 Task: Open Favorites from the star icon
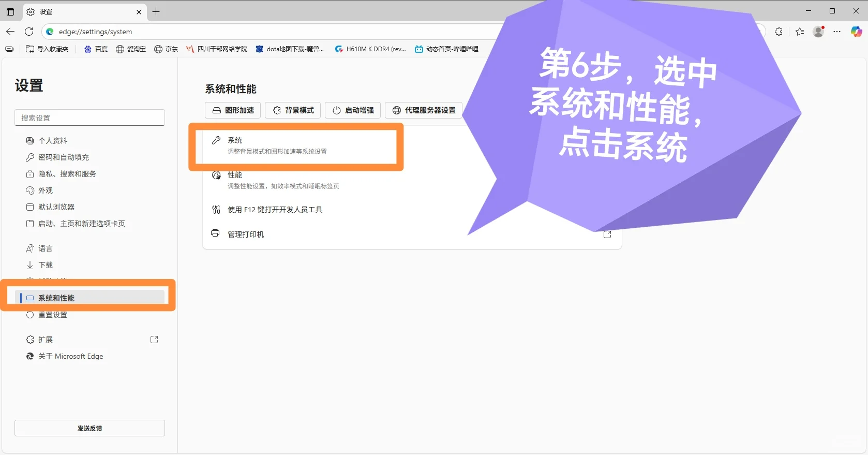click(x=800, y=32)
